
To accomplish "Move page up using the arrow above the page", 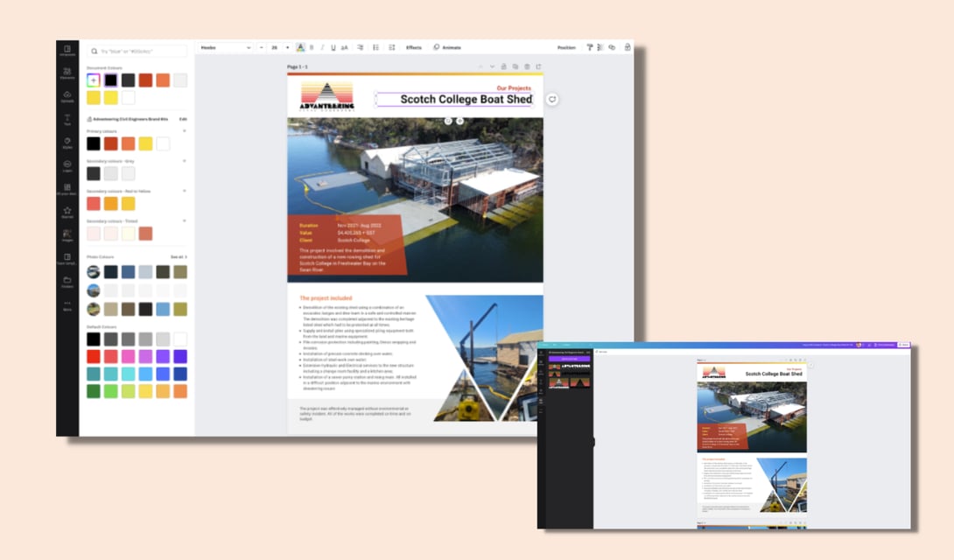I will [x=481, y=66].
